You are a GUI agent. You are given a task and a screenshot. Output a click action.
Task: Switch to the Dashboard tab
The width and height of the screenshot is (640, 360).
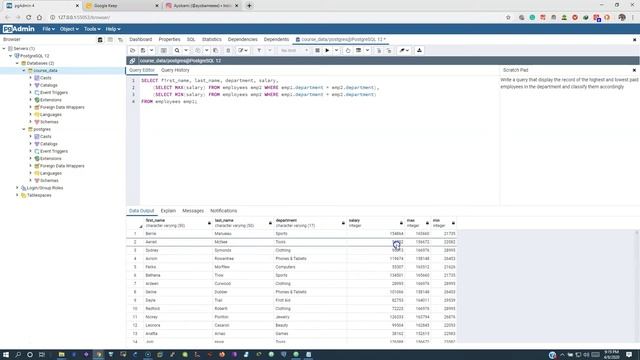[x=140, y=40]
